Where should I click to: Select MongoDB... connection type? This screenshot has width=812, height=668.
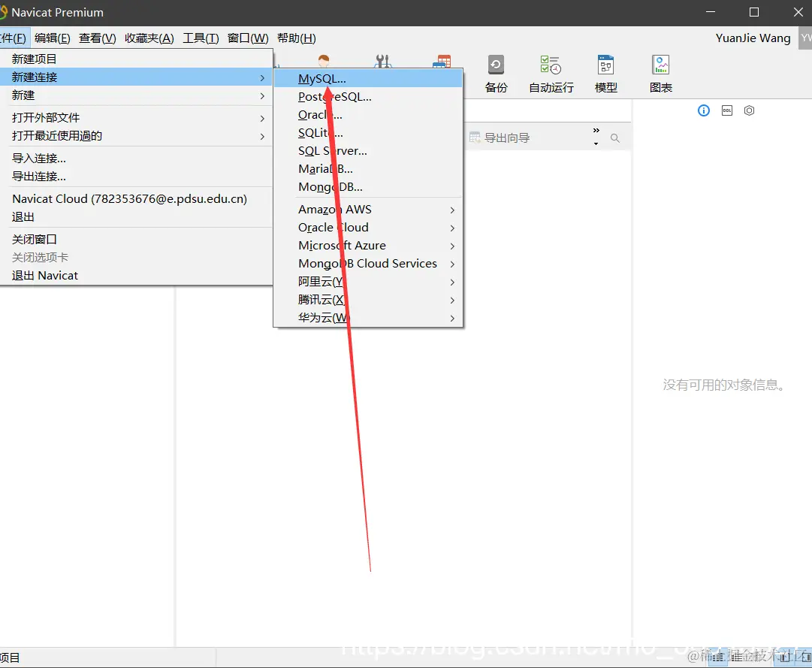(x=368, y=187)
